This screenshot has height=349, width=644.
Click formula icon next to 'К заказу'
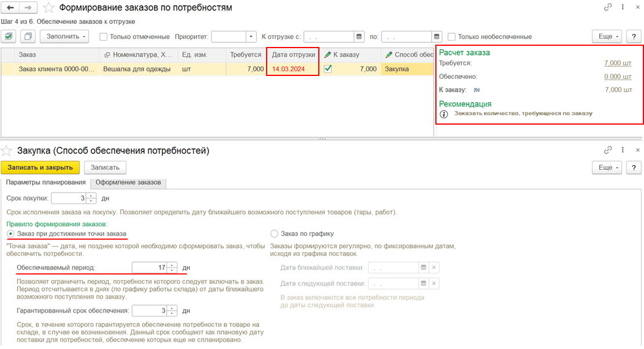476,90
